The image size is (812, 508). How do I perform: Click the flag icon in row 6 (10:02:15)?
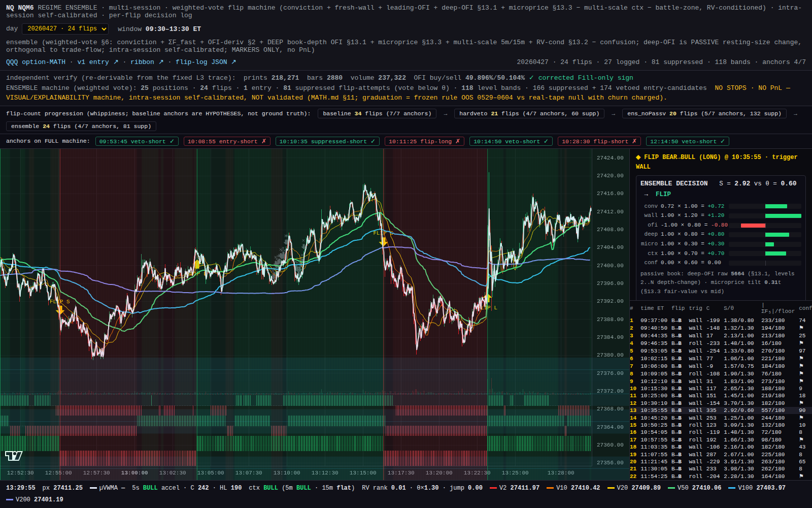click(801, 359)
